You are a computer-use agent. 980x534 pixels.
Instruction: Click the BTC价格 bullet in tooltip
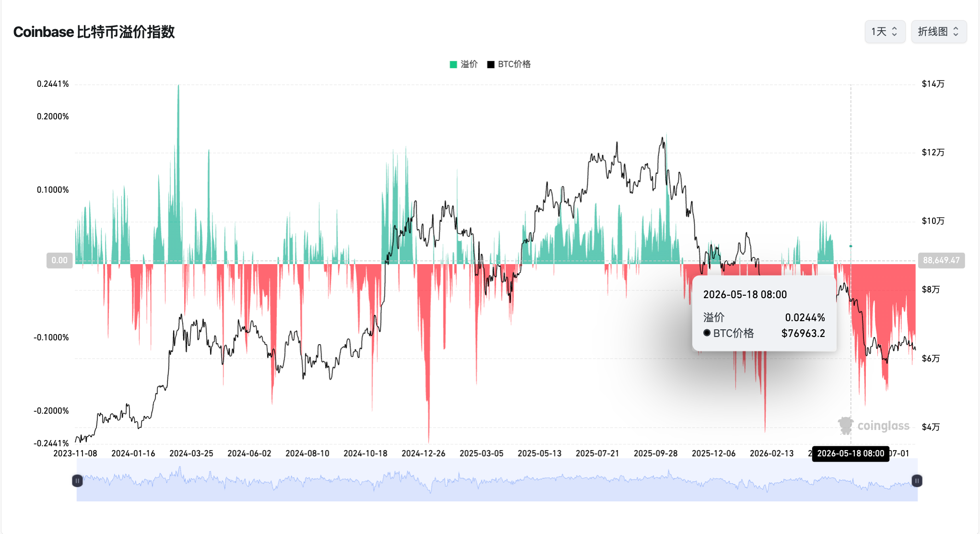[707, 333]
